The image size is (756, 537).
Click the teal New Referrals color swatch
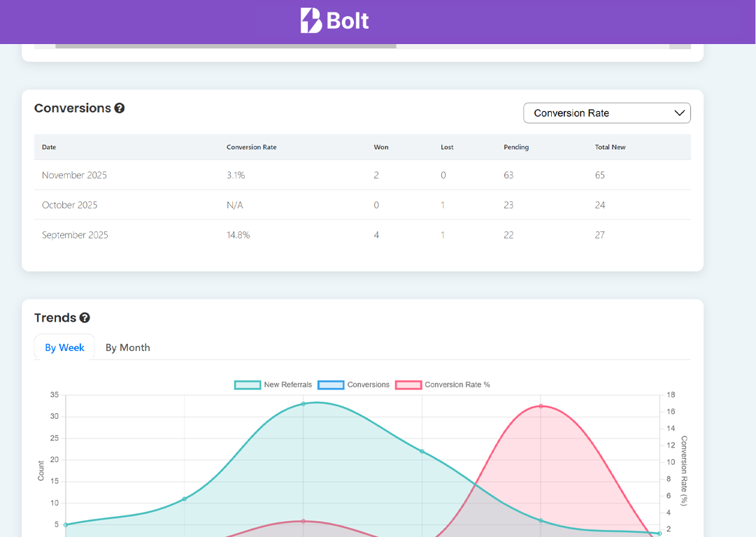tap(247, 385)
